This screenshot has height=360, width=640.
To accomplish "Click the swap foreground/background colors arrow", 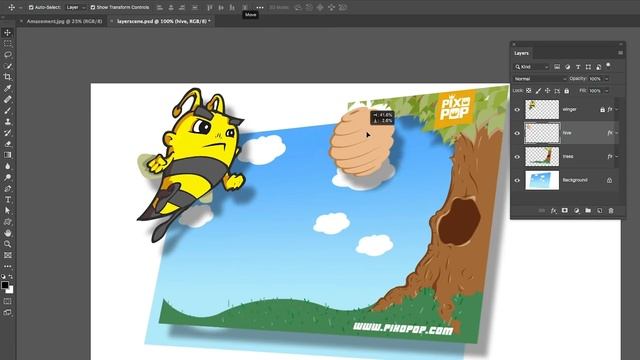I will pos(11,276).
